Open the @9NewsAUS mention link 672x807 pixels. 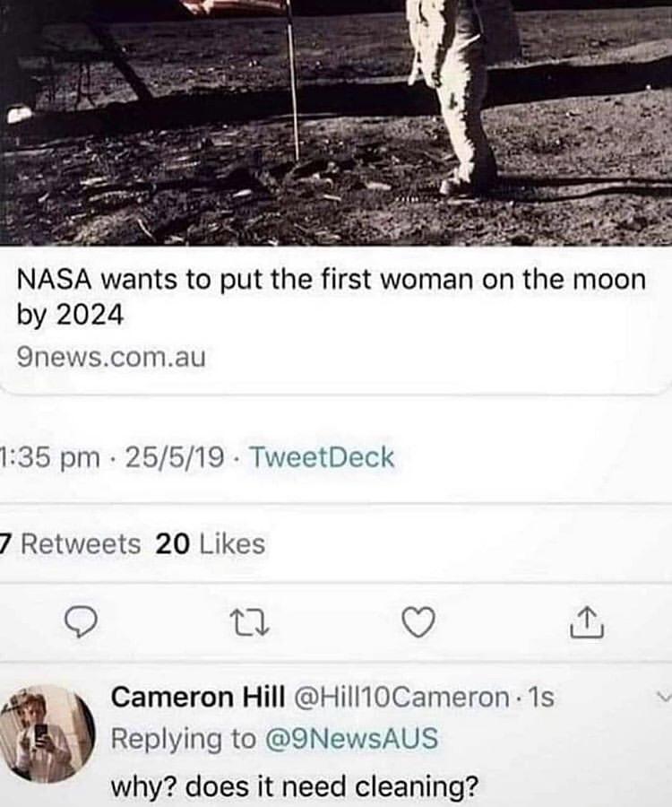(352, 738)
